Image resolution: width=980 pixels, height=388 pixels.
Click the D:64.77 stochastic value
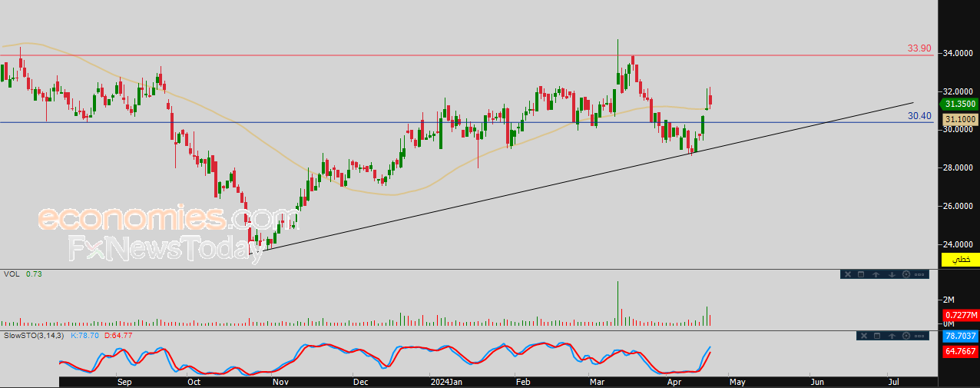(118, 336)
